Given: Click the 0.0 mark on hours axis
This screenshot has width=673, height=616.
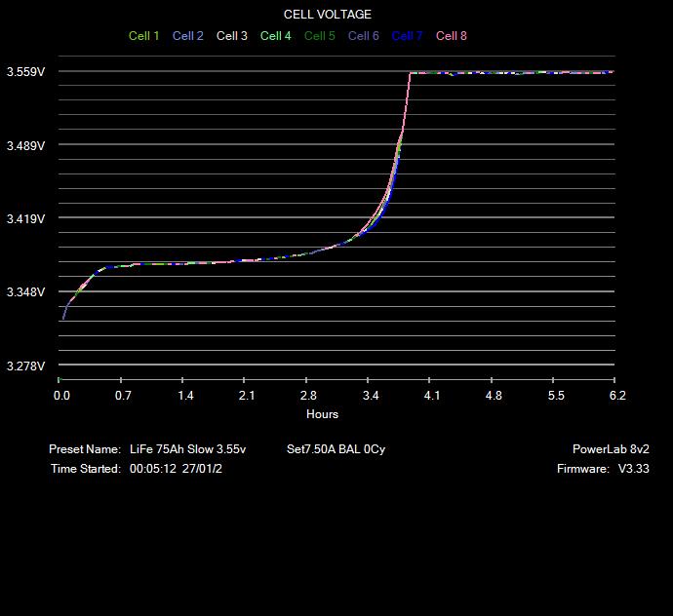Looking at the screenshot, I should 61,396.
